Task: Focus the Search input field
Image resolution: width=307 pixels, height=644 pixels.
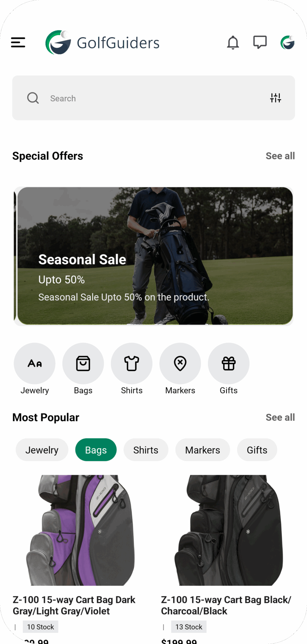Action: coord(154,98)
